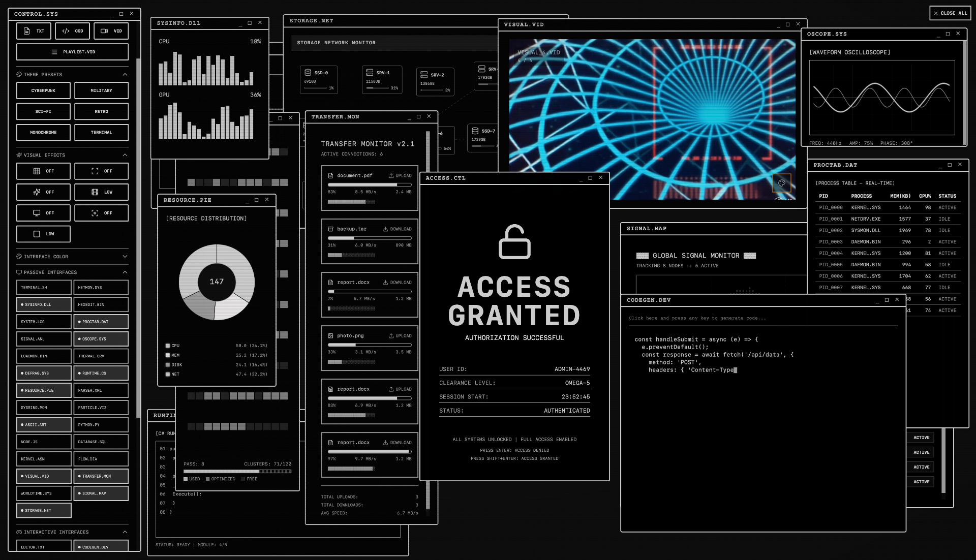Open the PLAYLIST.VID list button
This screenshot has width=976, height=560.
[x=73, y=52]
